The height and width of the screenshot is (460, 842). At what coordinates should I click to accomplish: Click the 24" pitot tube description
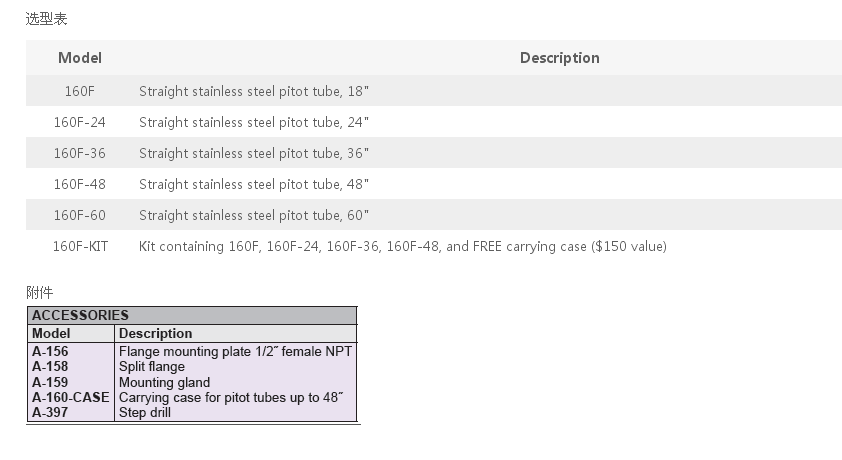254,122
